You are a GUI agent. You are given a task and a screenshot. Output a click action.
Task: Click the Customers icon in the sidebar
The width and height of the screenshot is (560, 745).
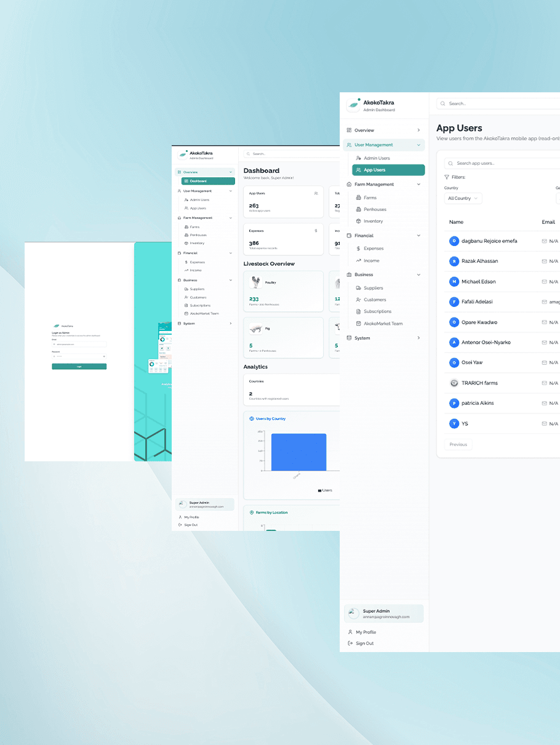click(360, 300)
